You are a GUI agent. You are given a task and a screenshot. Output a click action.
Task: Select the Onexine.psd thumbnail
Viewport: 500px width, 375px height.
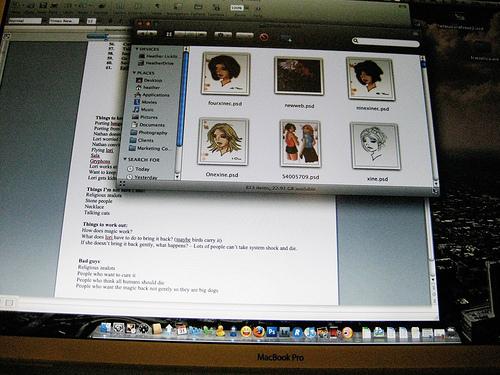pos(223,142)
